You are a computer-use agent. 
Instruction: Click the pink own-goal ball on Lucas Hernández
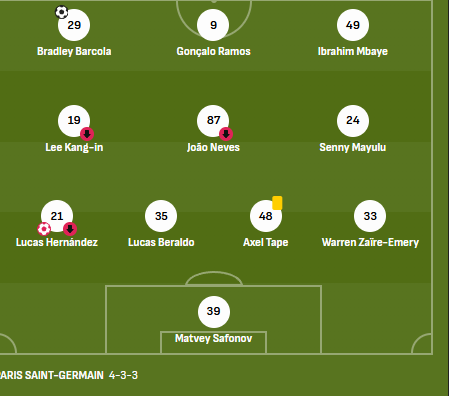point(44,229)
